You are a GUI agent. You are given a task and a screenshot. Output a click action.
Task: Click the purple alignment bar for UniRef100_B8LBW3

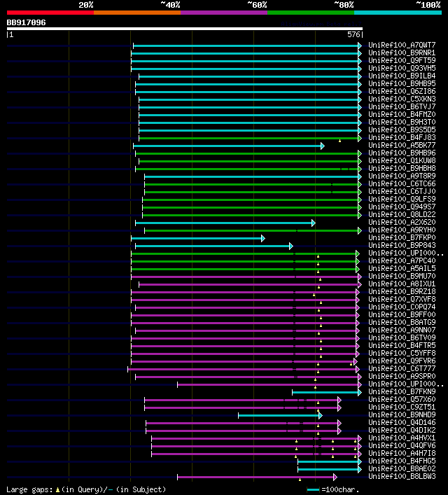pyautogui.click(x=258, y=477)
